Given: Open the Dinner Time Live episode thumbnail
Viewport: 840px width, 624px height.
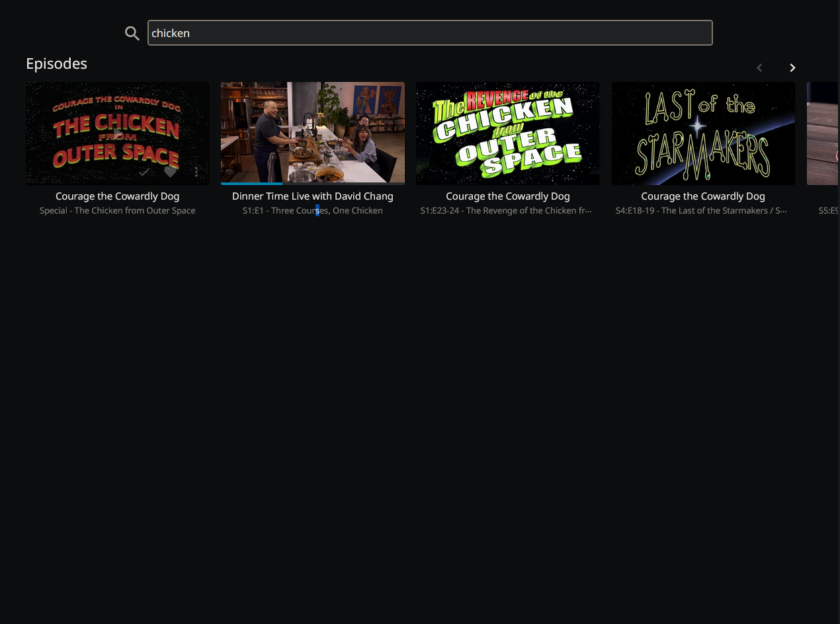Looking at the screenshot, I should (x=312, y=132).
